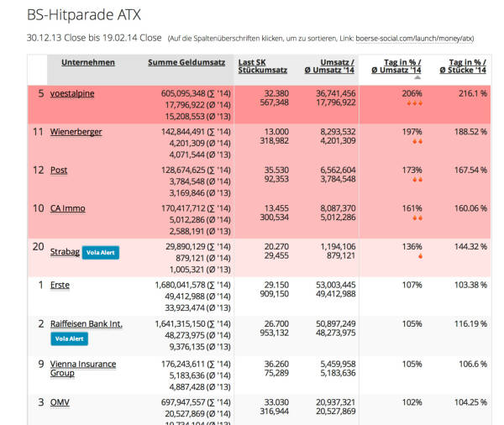Click the single flame icon in Strabag row
This screenshot has width=504, height=425.
click(x=412, y=256)
